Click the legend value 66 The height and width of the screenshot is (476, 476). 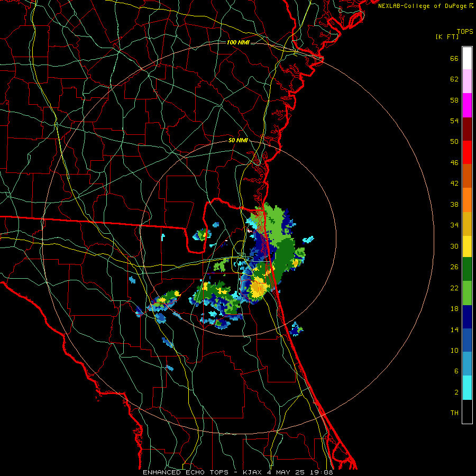(454, 59)
